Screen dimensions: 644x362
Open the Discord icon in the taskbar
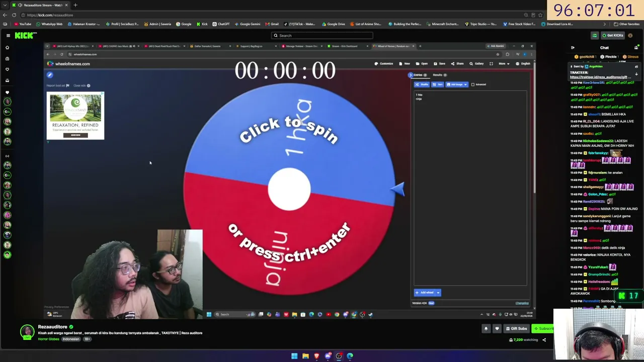pos(328,356)
